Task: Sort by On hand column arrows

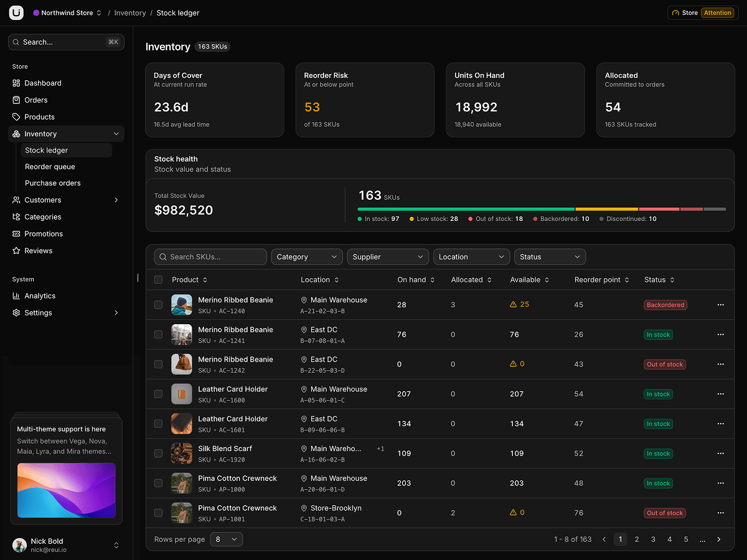Action: point(433,280)
